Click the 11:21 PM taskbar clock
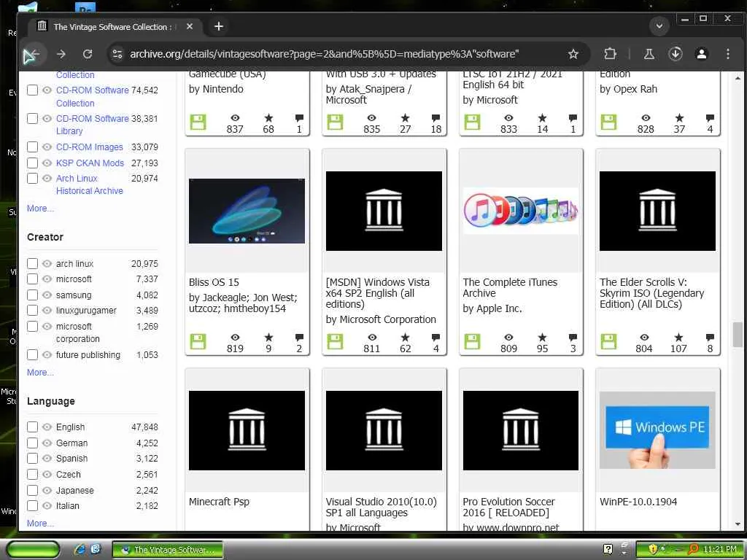Image resolution: width=747 pixels, height=560 pixels. (x=719, y=550)
